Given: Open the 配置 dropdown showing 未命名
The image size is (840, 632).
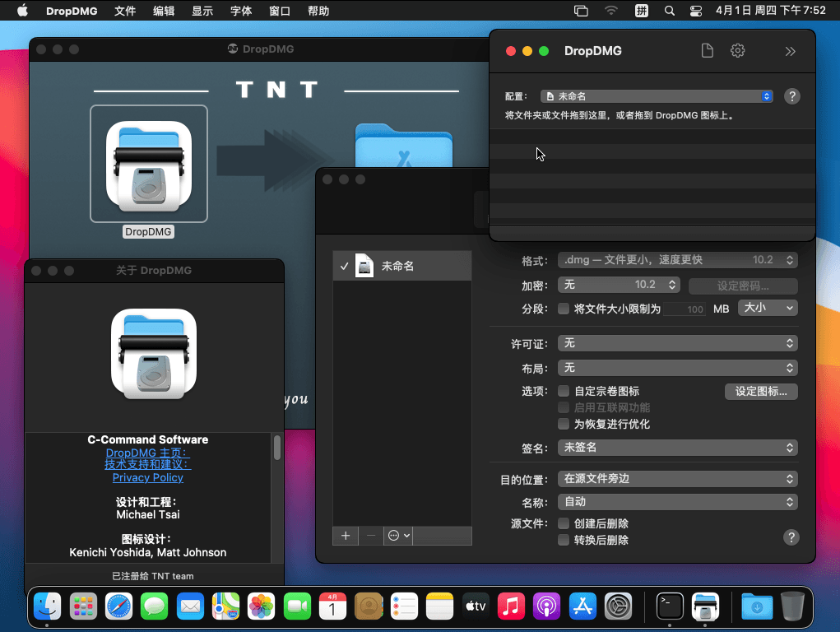Looking at the screenshot, I should click(657, 96).
